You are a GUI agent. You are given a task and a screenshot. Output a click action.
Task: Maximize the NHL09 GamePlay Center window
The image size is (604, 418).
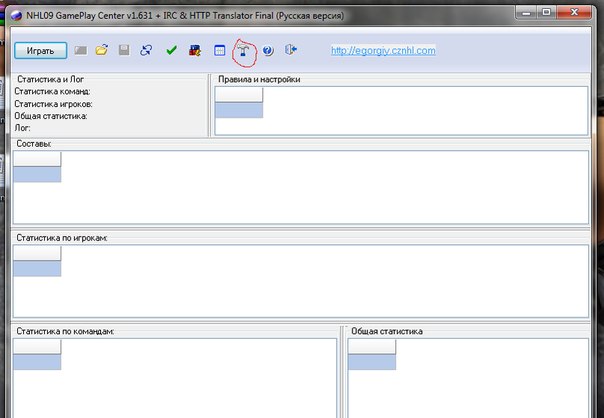(546, 12)
